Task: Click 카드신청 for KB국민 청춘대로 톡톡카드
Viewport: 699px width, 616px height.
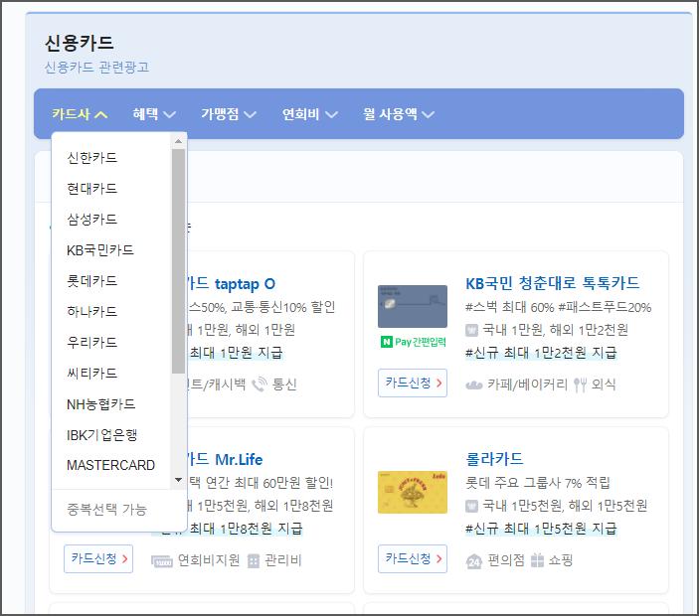Action: coord(413,384)
